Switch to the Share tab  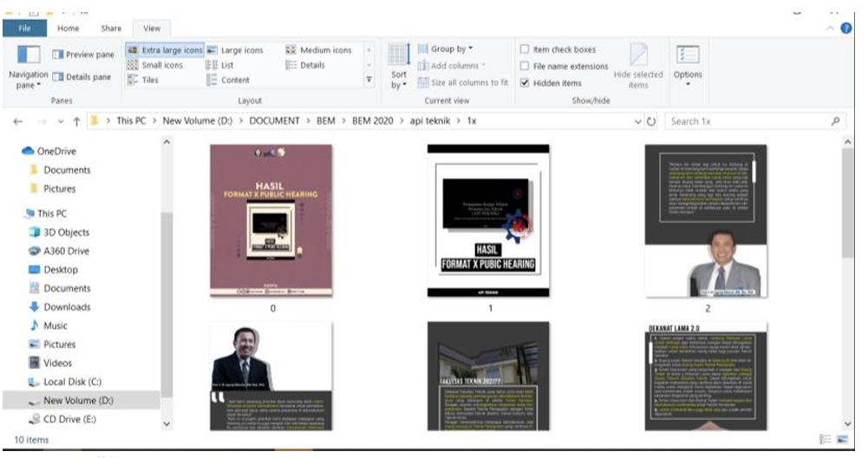111,29
